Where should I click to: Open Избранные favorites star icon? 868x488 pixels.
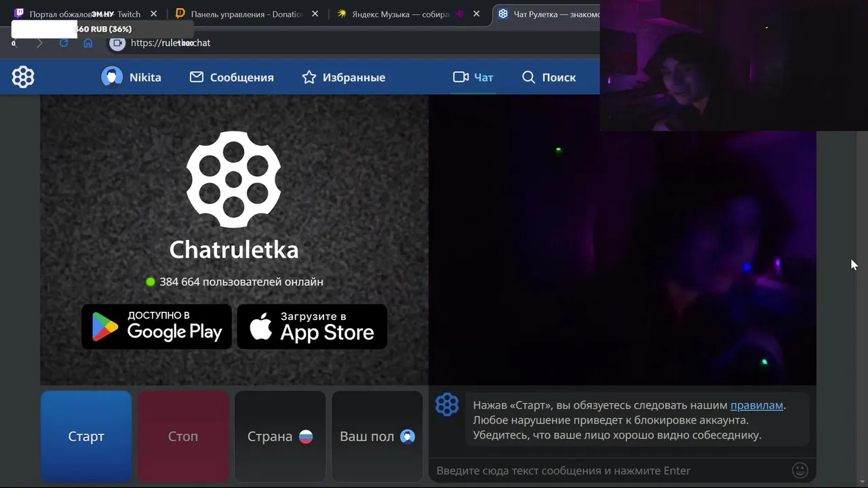(309, 77)
